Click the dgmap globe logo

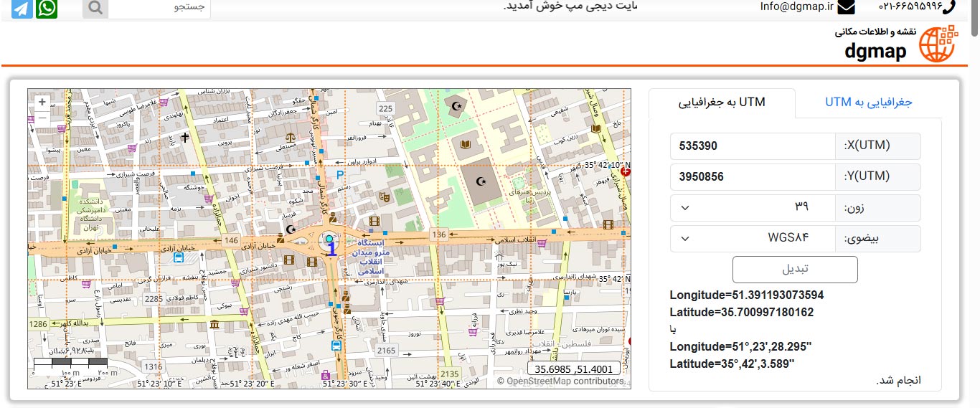click(939, 44)
